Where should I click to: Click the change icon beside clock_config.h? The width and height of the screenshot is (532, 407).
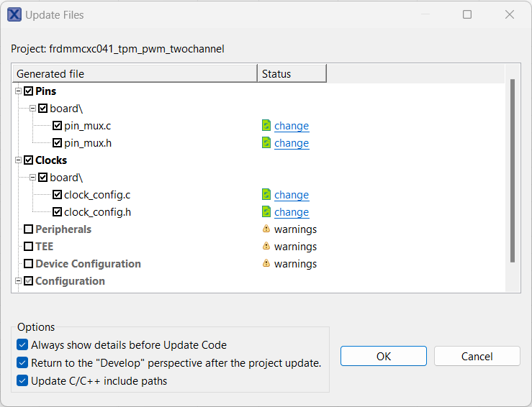[x=266, y=212]
